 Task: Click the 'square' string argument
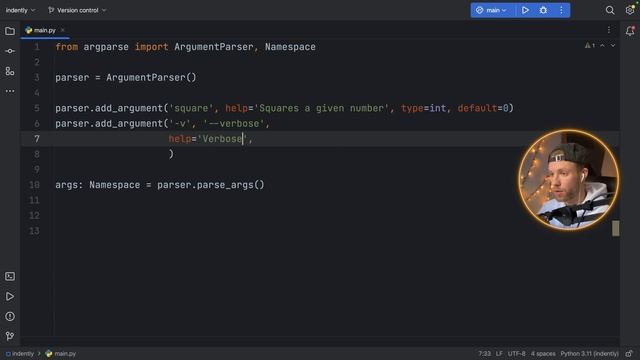point(191,108)
